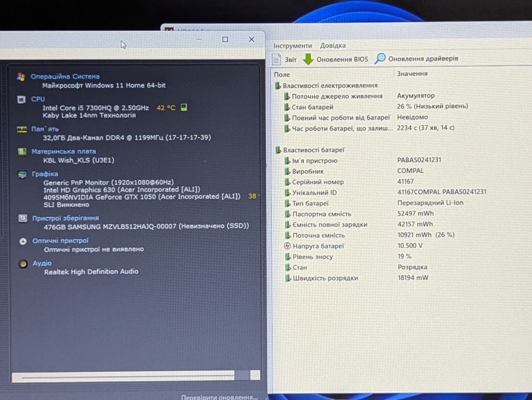Screen dimensions: 532x400
Task: Click the speaker icon beside Аудіо
Action: pos(23,264)
